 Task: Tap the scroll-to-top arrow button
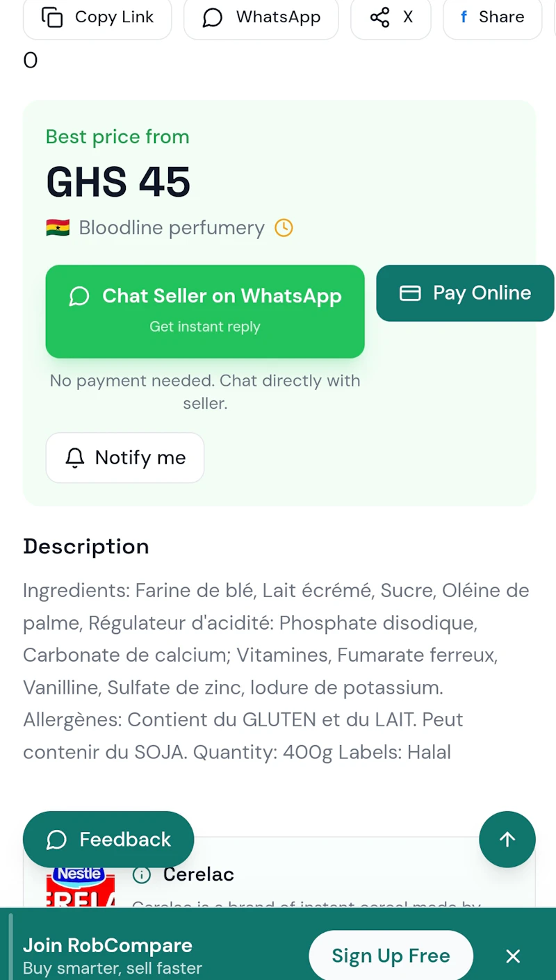507,839
